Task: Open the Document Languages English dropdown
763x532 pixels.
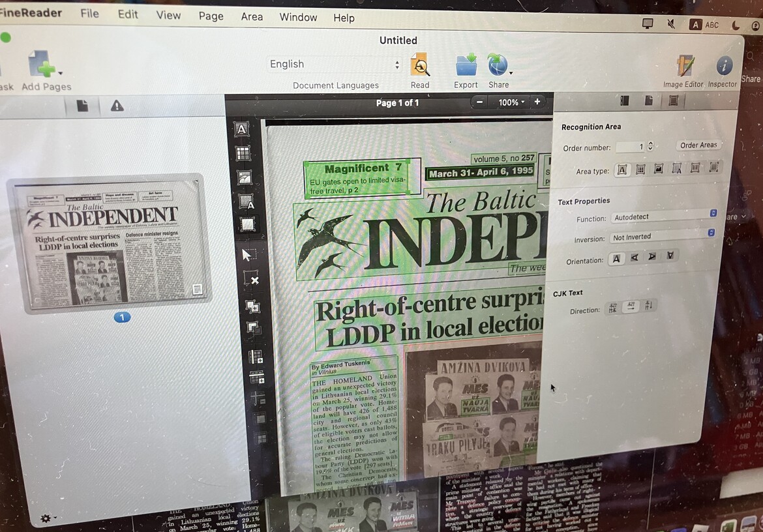Action: (x=335, y=65)
